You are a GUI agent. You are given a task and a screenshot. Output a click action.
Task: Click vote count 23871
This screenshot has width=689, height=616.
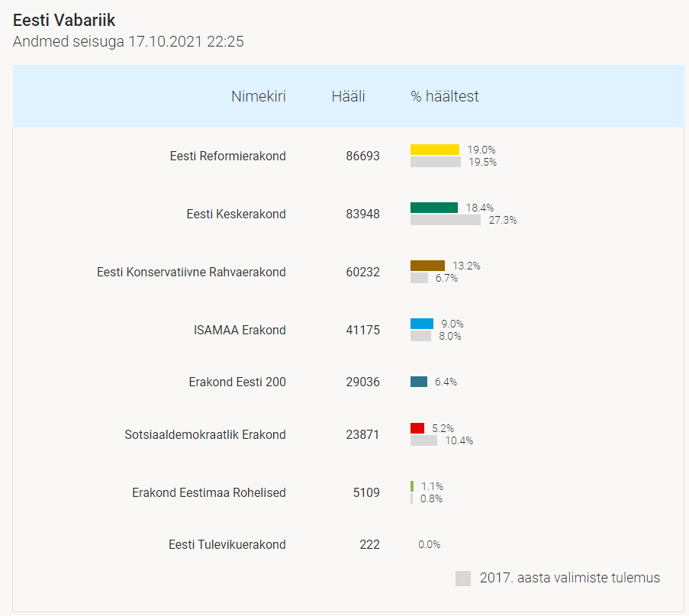point(362,435)
